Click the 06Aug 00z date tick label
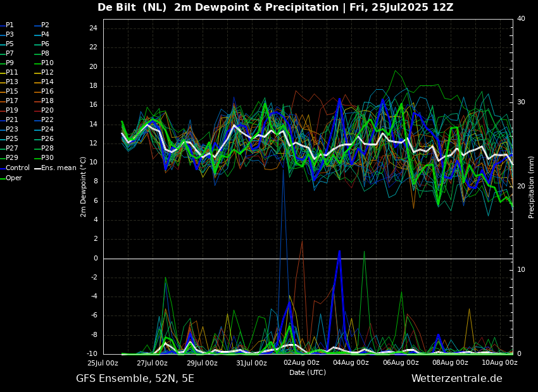538x392 pixels. (x=401, y=363)
